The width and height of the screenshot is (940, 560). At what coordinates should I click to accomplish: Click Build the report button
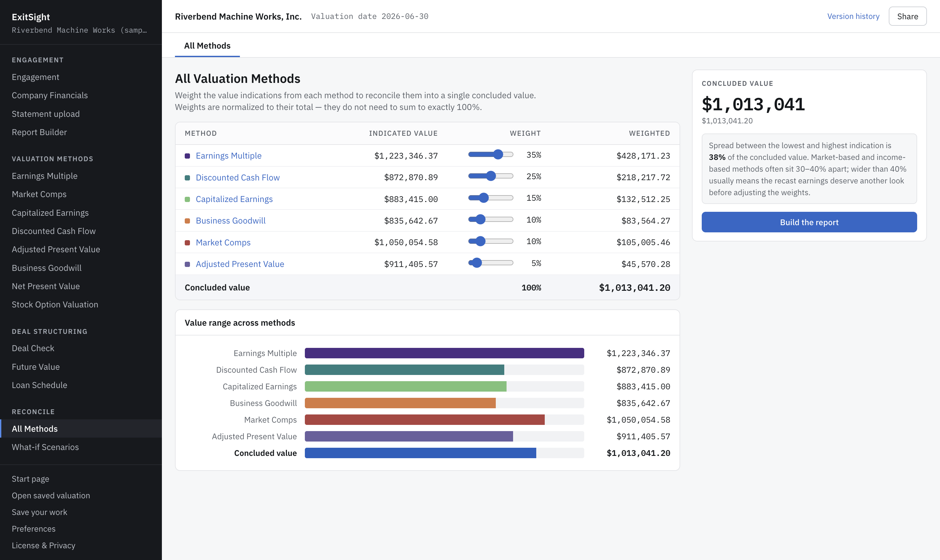click(x=809, y=222)
